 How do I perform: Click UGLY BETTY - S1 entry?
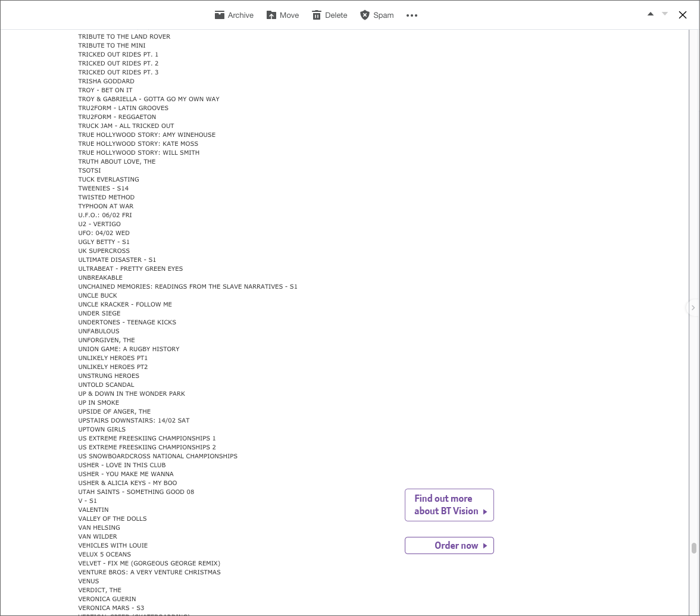(104, 242)
